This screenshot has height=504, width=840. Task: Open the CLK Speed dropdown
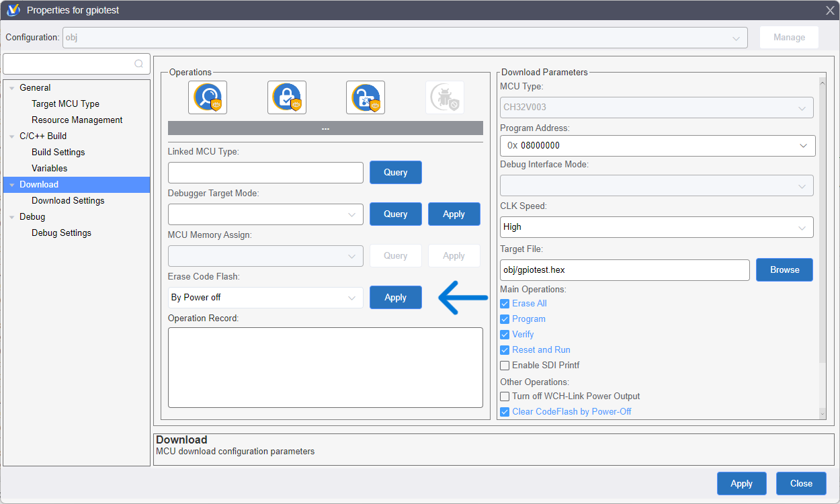pyautogui.click(x=657, y=227)
